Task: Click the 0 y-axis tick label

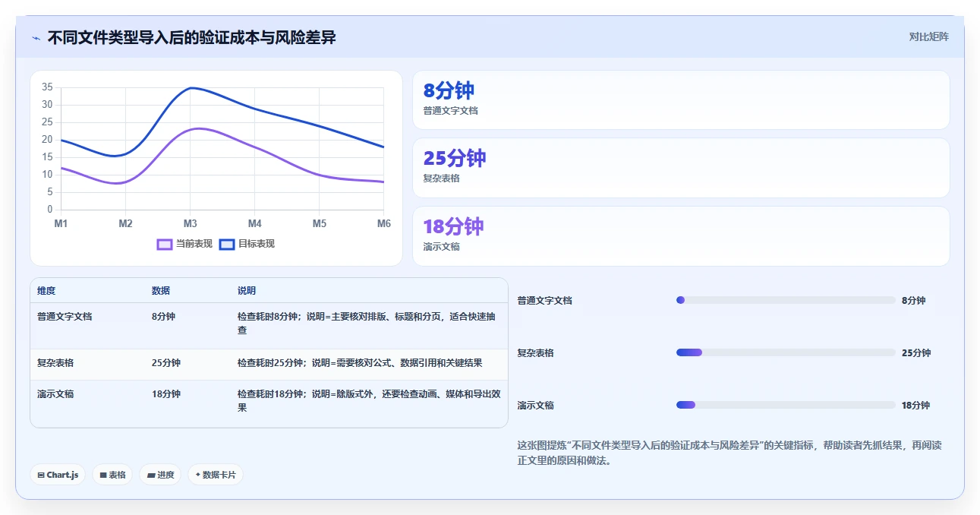Action: (50, 210)
